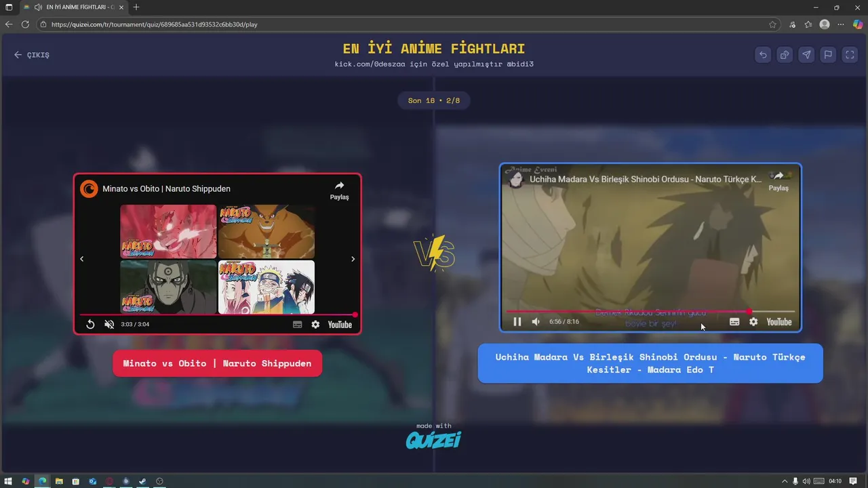Open YouTube logo on left video
The image size is (868, 488).
click(x=340, y=325)
